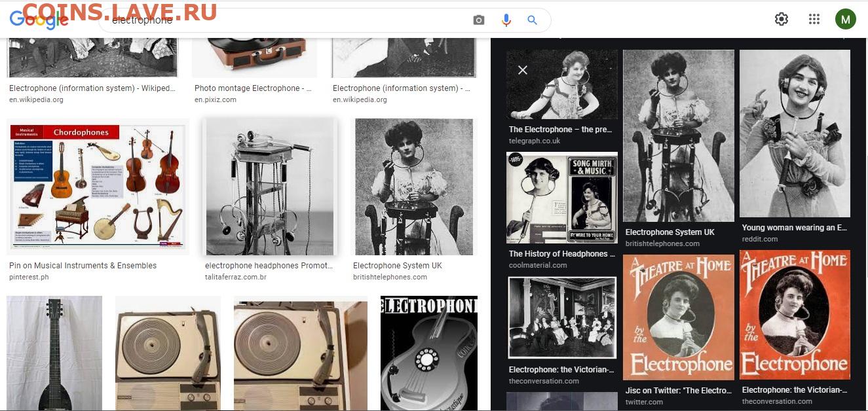Open the Chordophones instruments chart image
868x411 pixels.
coord(98,187)
